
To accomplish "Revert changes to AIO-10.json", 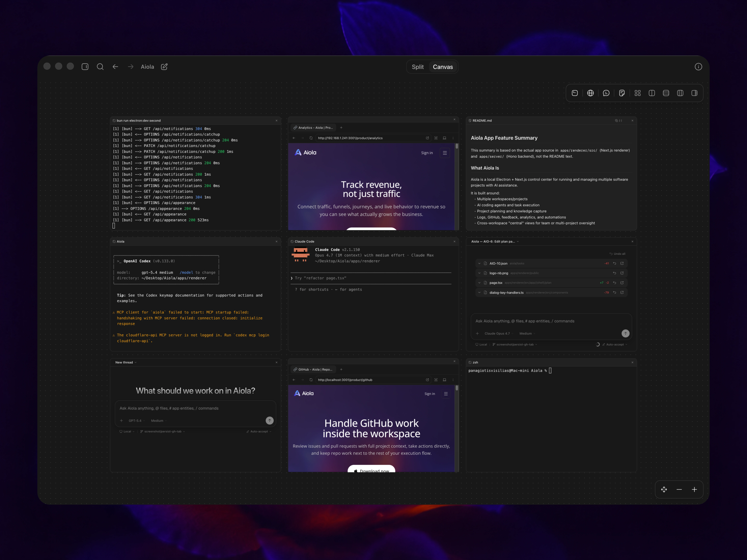I will pyautogui.click(x=615, y=263).
